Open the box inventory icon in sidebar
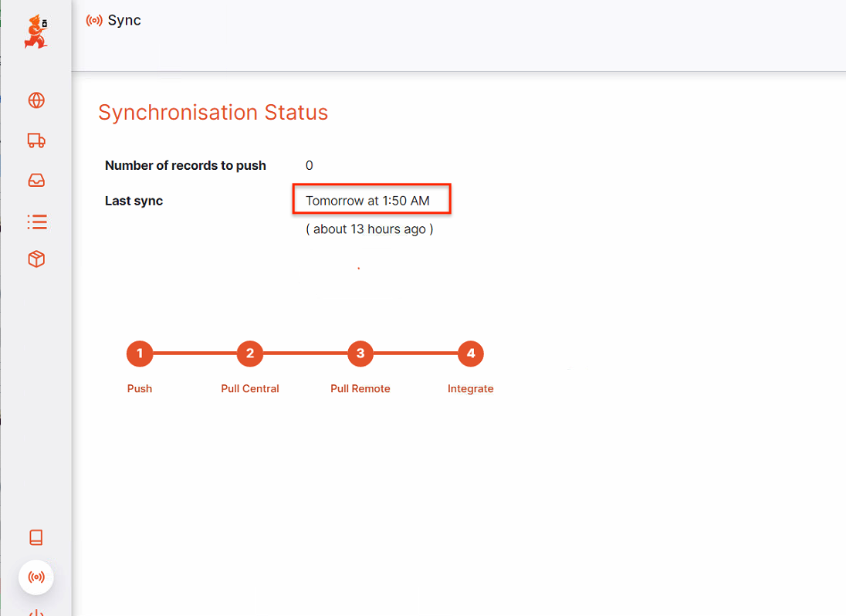This screenshot has width=846, height=616. (x=36, y=259)
